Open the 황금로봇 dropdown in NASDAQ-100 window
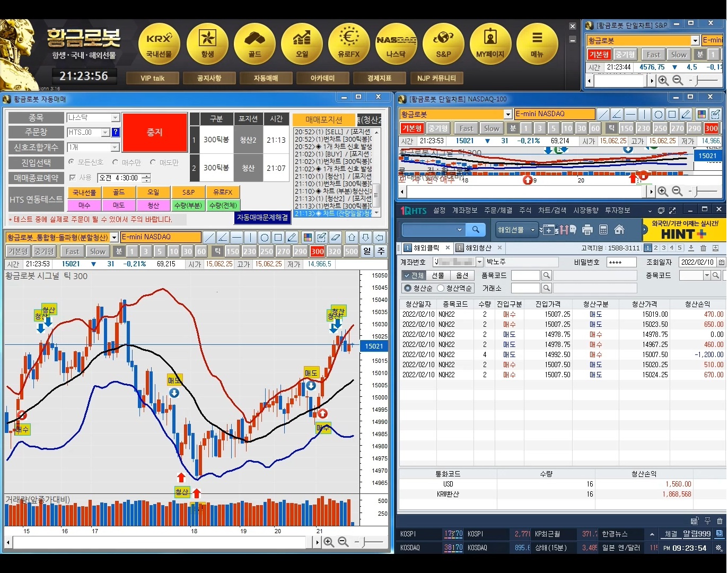The height and width of the screenshot is (573, 728). pyautogui.click(x=507, y=114)
